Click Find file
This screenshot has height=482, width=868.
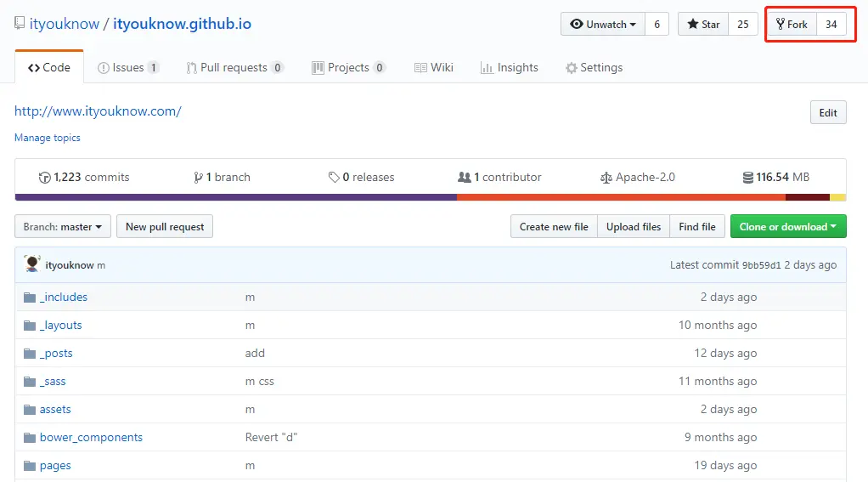tap(697, 227)
